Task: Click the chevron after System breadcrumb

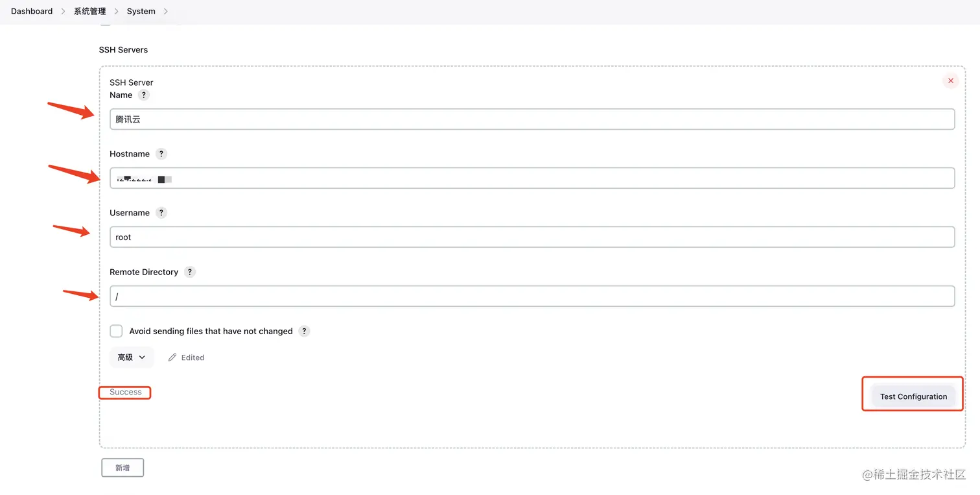Action: (166, 11)
